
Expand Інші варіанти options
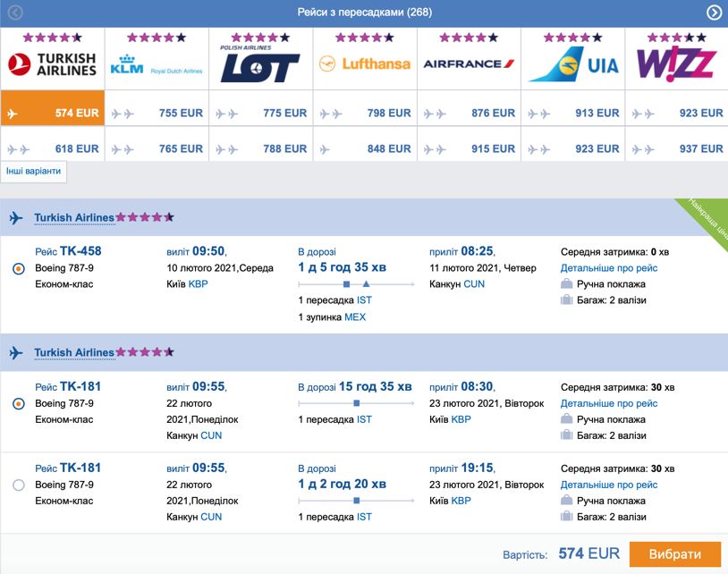click(x=33, y=172)
